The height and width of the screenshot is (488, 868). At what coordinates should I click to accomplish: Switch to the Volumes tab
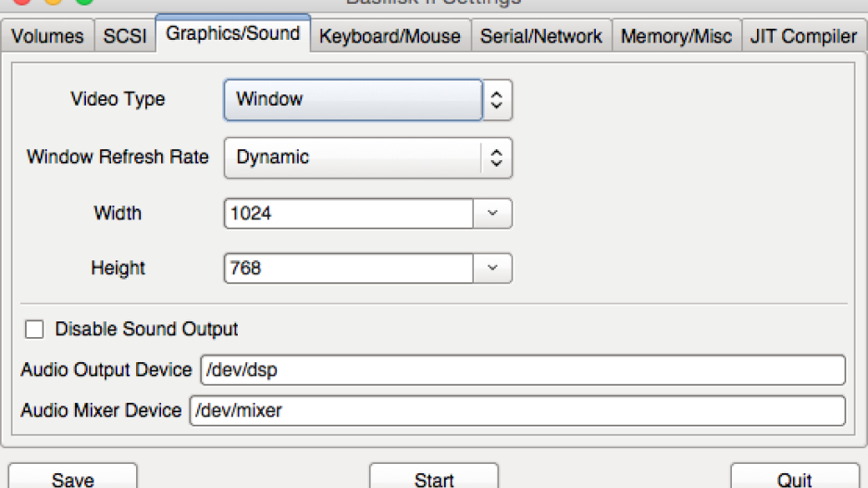click(47, 36)
